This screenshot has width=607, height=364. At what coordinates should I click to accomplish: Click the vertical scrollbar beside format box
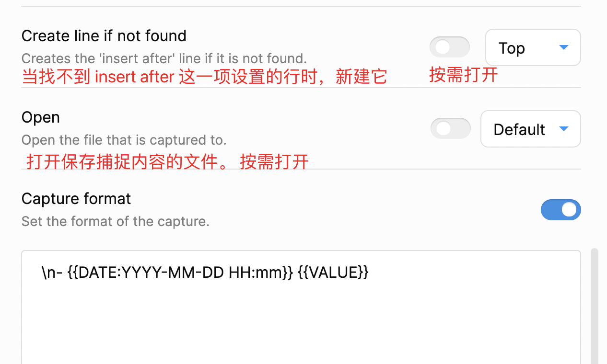pos(595,306)
